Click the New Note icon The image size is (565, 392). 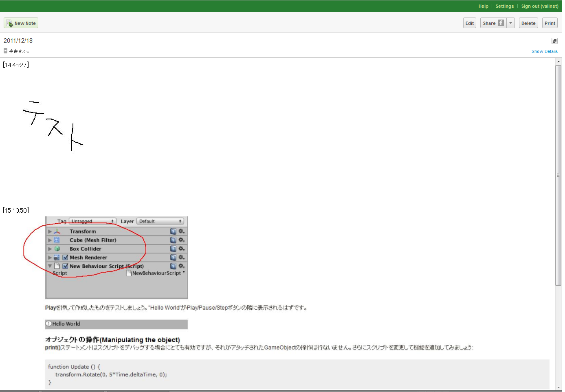tap(10, 23)
